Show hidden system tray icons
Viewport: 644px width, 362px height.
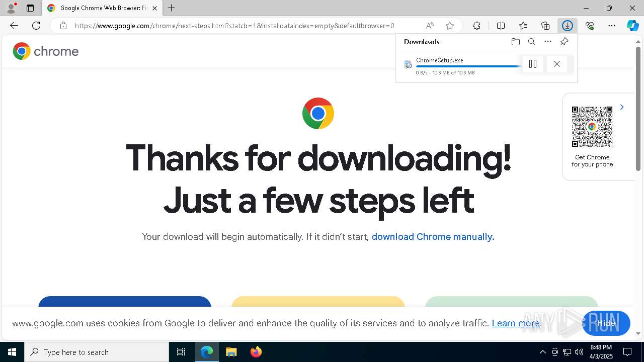tap(542, 352)
